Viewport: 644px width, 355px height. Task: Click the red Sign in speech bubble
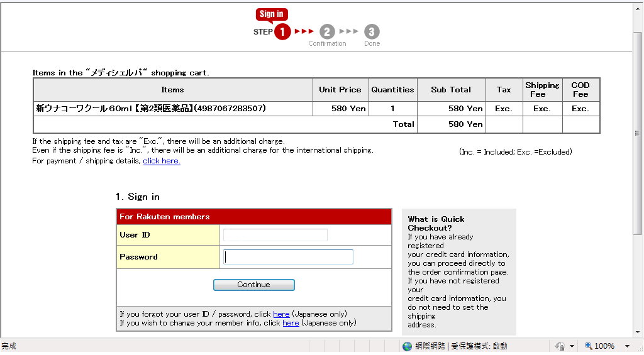point(272,14)
